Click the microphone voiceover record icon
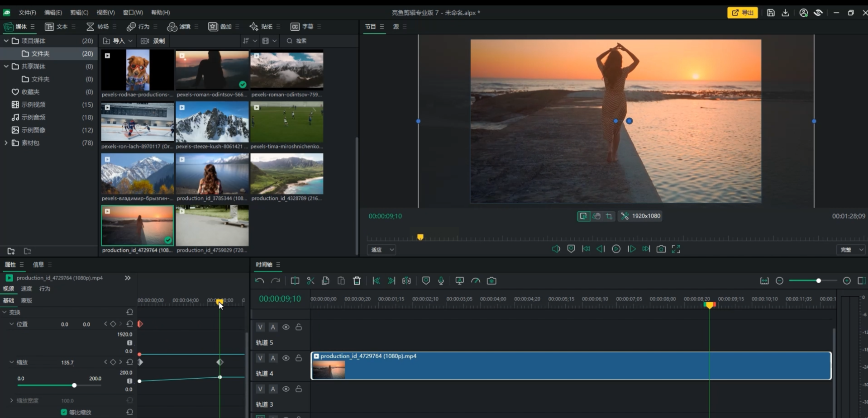Viewport: 868px width, 418px height. click(x=441, y=281)
